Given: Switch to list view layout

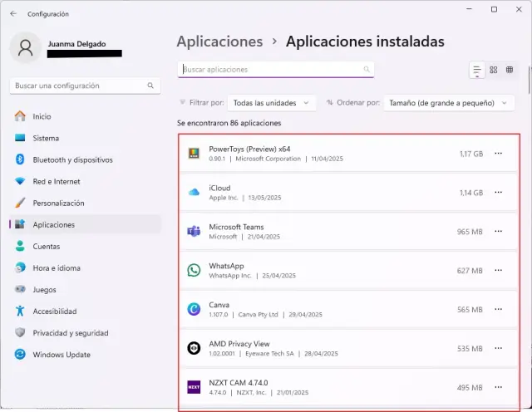Looking at the screenshot, I should click(x=477, y=71).
